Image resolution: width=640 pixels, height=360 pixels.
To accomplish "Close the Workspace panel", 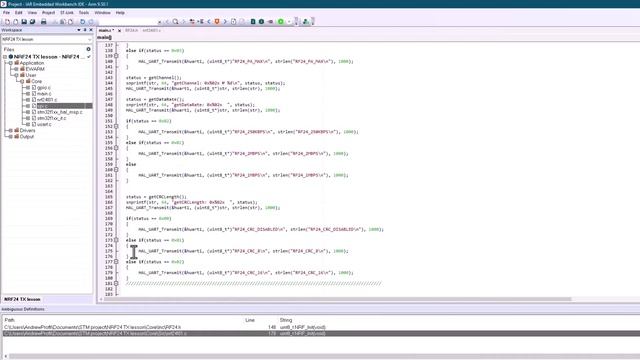I will (91, 30).
